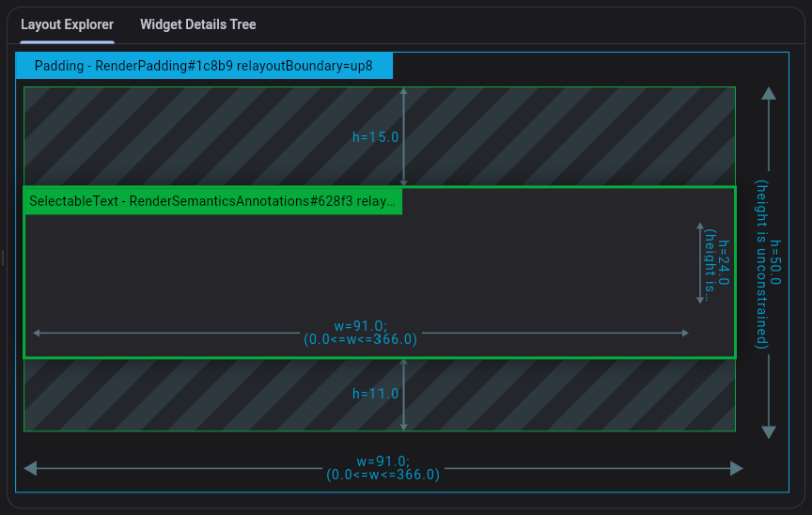Click the panel splitter handle on left edge
812x515 pixels.
[x=3, y=257]
